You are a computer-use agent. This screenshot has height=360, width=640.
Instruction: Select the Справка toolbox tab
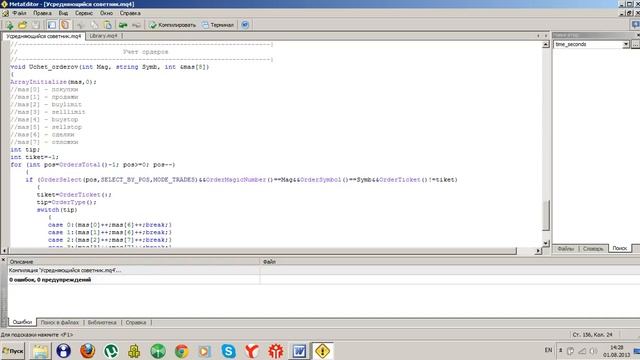(136, 322)
